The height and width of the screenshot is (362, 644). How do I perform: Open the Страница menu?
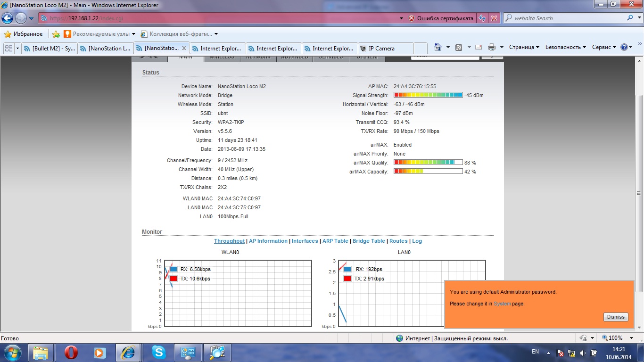524,47
